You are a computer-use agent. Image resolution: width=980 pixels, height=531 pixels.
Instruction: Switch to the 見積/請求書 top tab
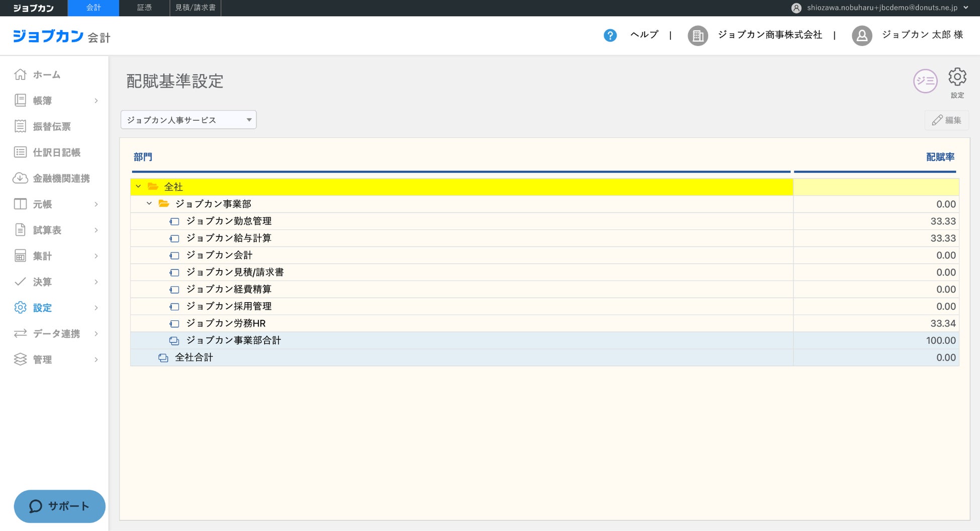tap(195, 8)
